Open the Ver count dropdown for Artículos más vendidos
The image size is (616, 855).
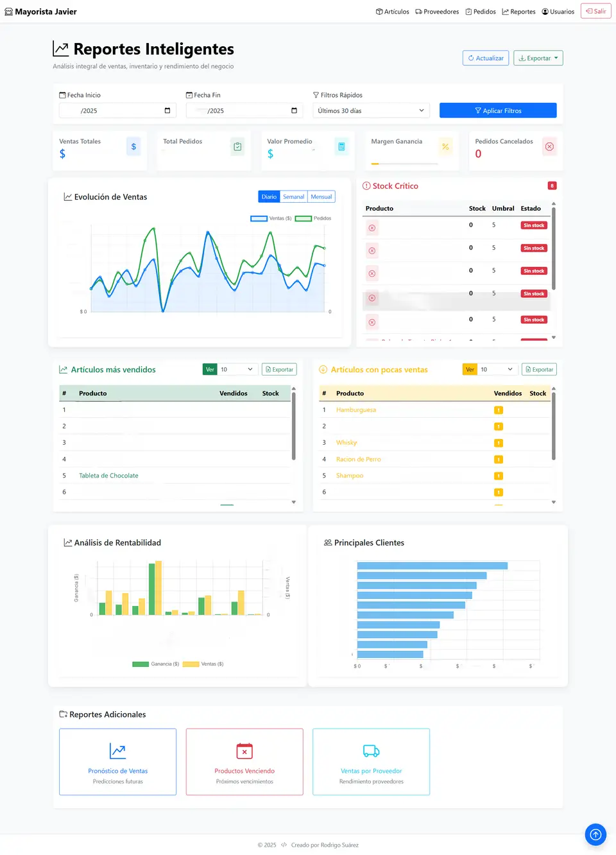pyautogui.click(x=237, y=369)
